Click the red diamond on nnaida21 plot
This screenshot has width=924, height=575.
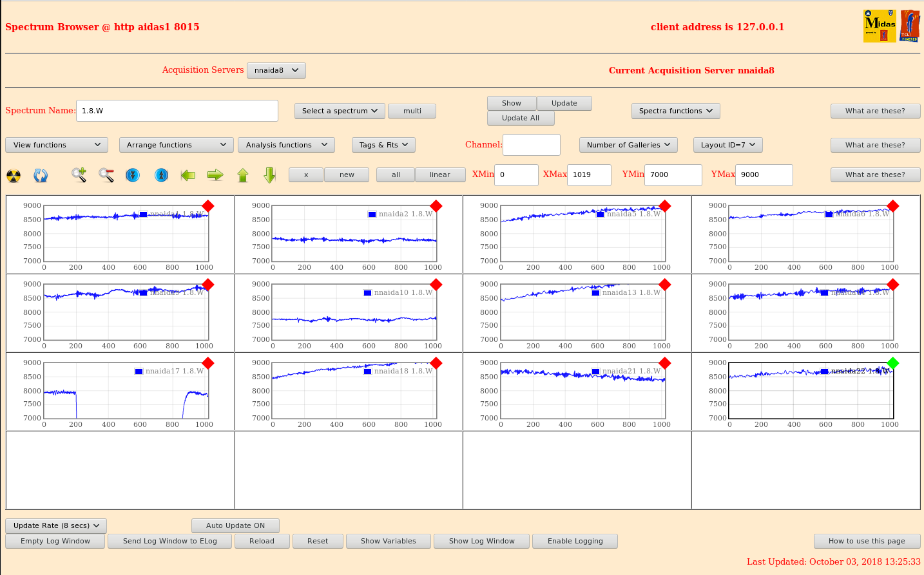(x=665, y=363)
